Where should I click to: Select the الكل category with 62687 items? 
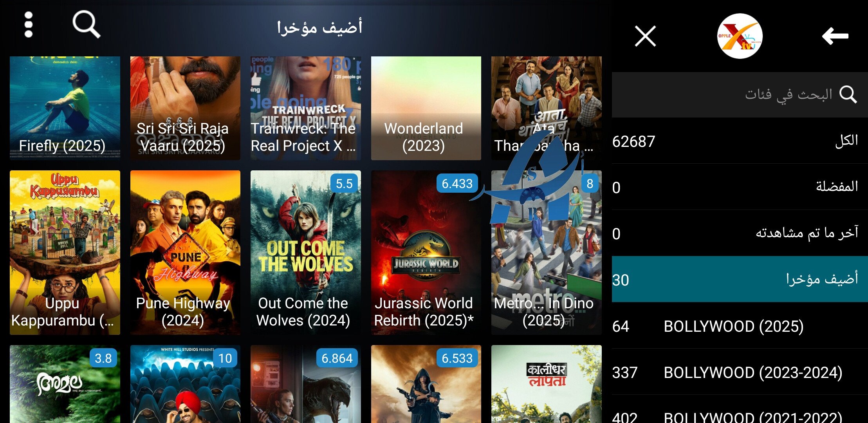[x=740, y=141]
